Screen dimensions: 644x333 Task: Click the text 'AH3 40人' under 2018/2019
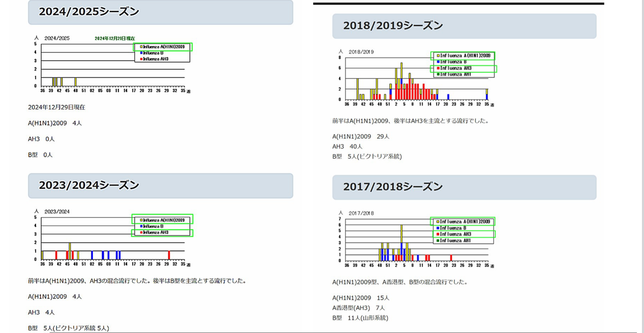(347, 146)
